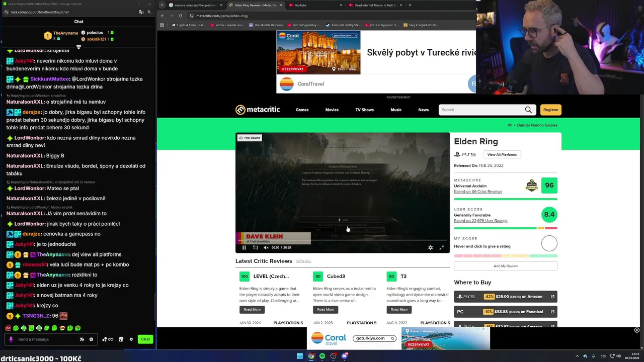This screenshot has height=362, width=644.
Task: Open a new browser tab
Action: 410,5
